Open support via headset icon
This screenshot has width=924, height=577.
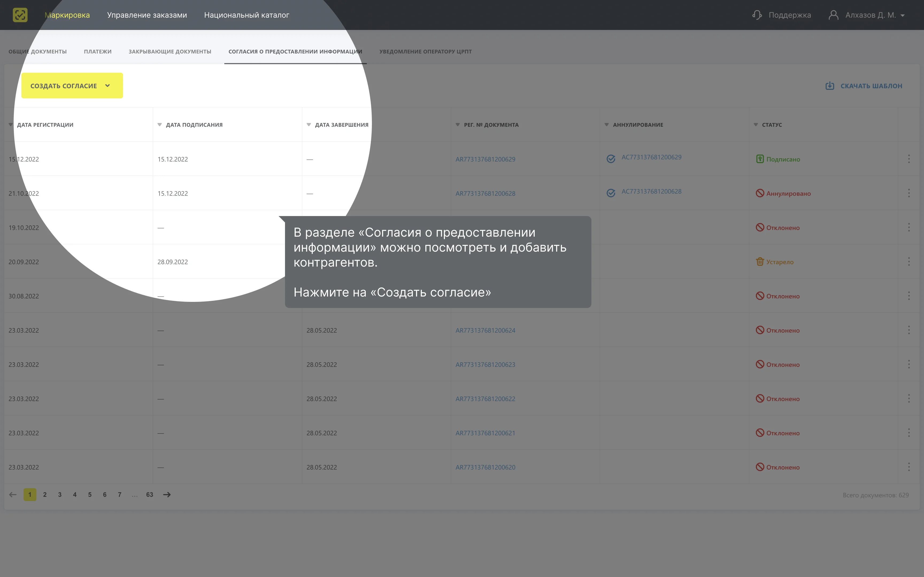pos(757,15)
